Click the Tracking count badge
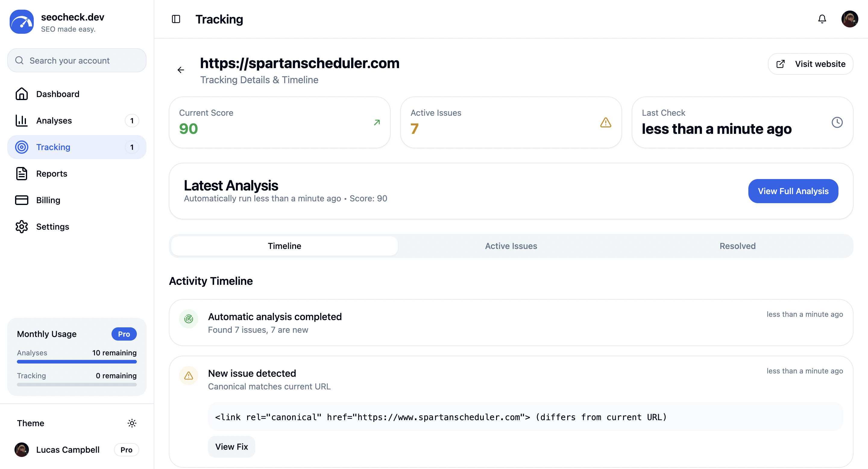 tap(132, 147)
